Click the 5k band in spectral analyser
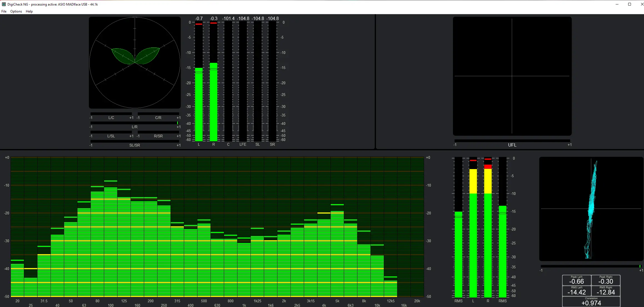Screen dimensions: 644x307 pos(337,253)
